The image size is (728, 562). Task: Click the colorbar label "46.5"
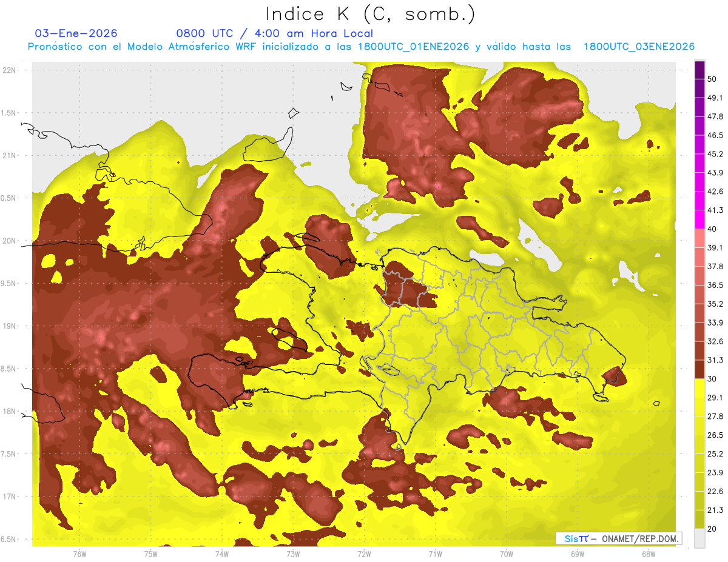coord(716,135)
